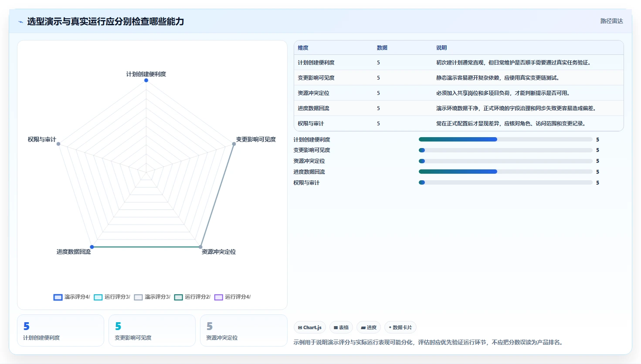
Task: Click the 变更影响可见度 progress bar
Action: [505, 150]
